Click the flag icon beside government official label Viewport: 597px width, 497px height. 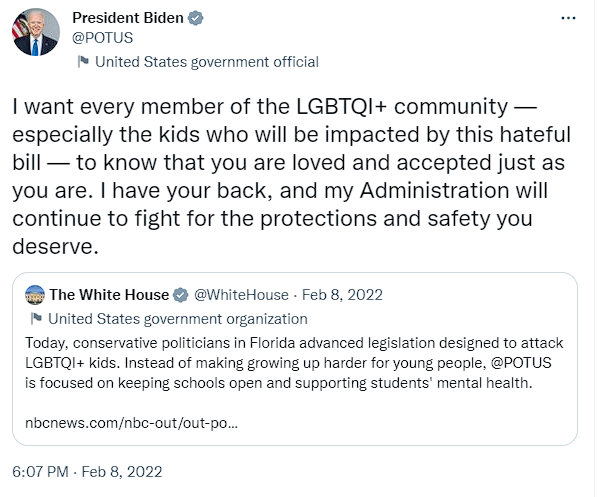click(x=83, y=61)
